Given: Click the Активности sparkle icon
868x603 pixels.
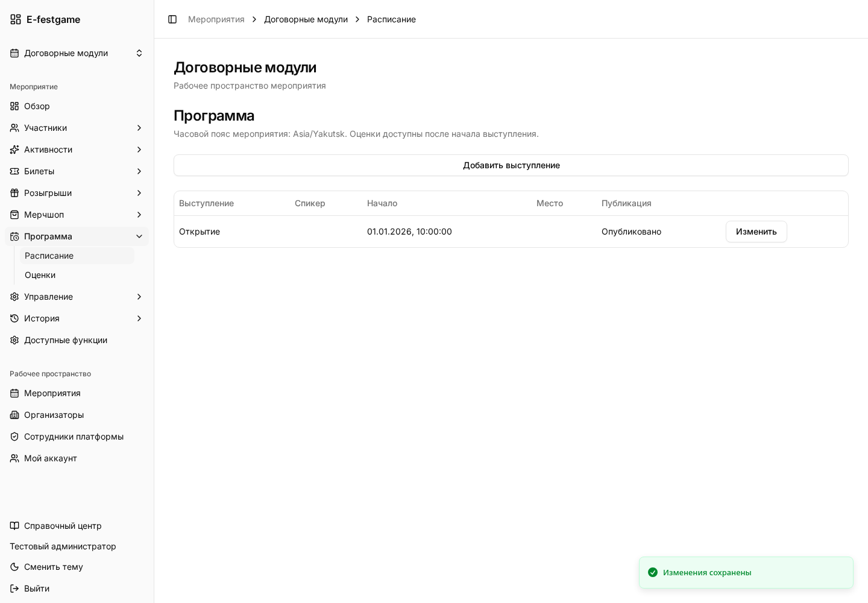Looking at the screenshot, I should pos(14,150).
